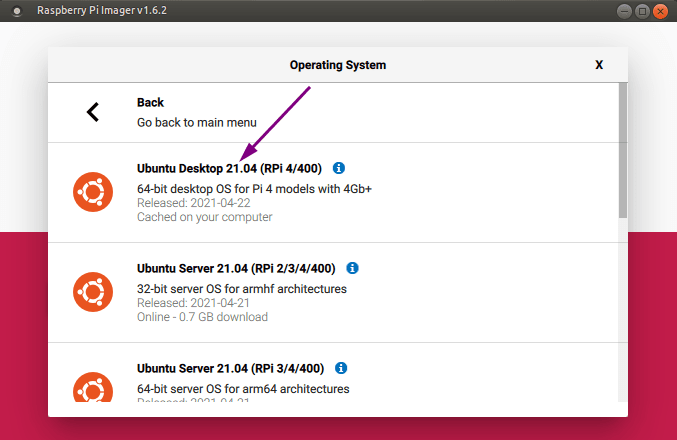Click the 'Go back to main menu' text
Viewport: 677px width, 440px height.
[x=196, y=122]
